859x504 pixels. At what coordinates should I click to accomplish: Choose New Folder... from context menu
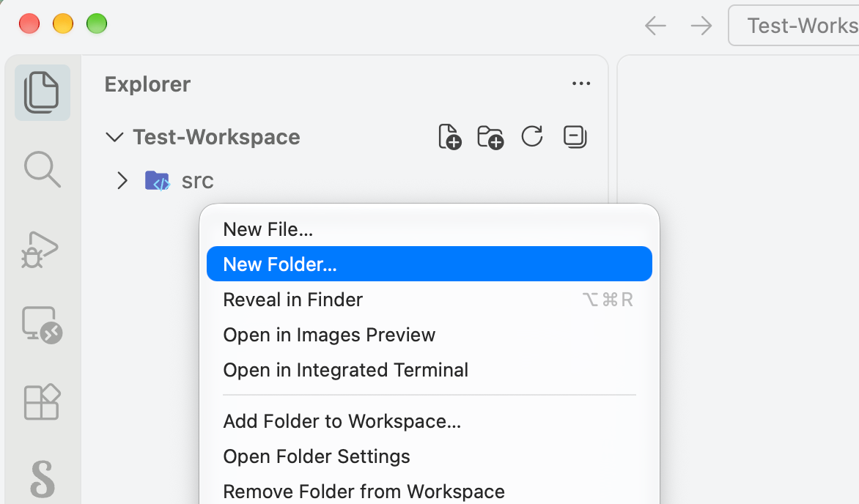pos(429,264)
